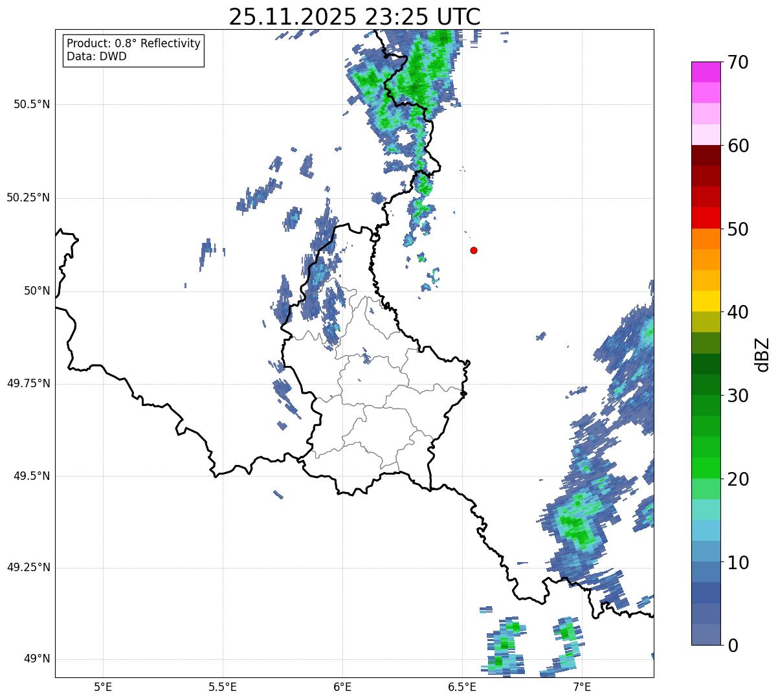
Task: Click the title text 25.11.2025 23:25 UTC
Action: 355,16
